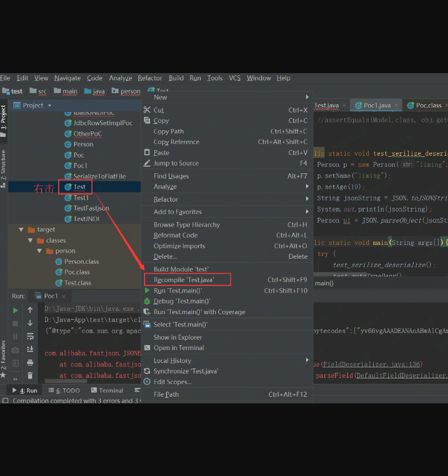Image resolution: width=448 pixels, height=476 pixels.
Task: Select Person.class in the project tree
Action: (81, 262)
